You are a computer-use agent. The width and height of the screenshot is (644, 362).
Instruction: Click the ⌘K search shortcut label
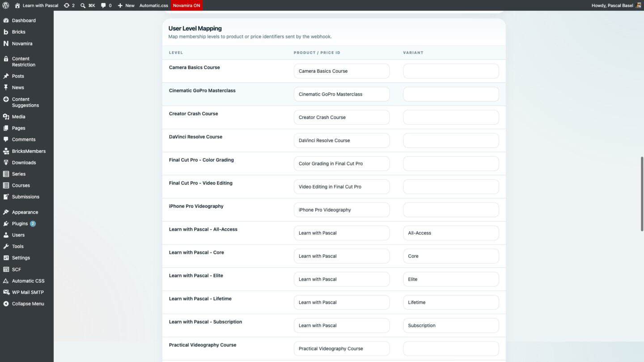pos(92,5)
